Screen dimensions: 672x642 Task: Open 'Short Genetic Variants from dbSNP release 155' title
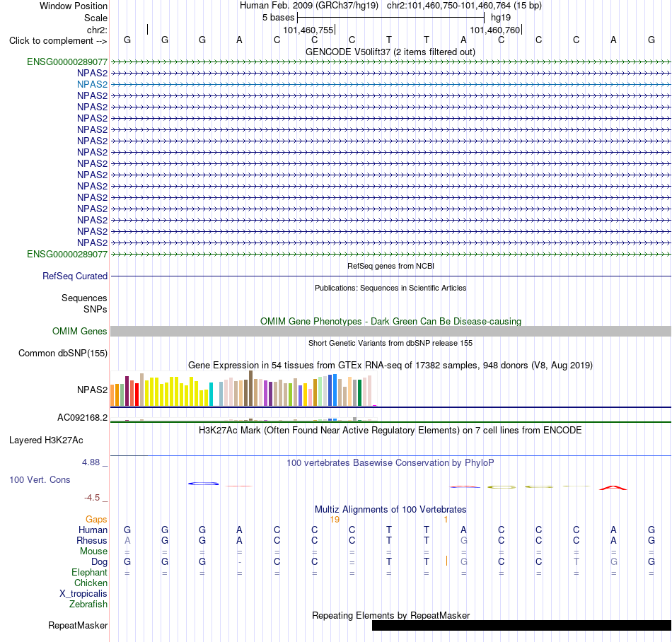pyautogui.click(x=390, y=343)
